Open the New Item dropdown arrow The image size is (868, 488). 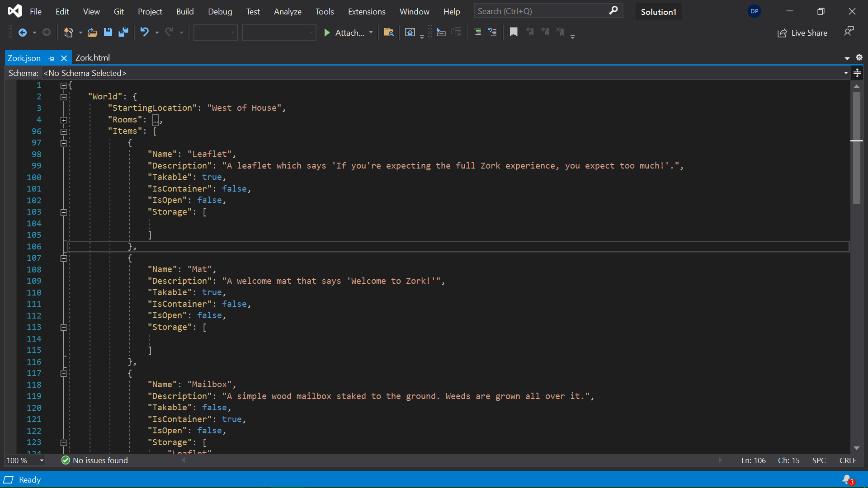[80, 33]
